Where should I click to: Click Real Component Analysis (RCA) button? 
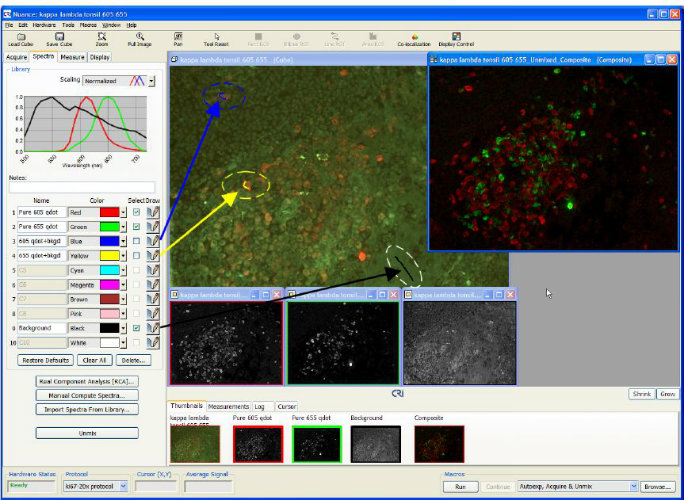tap(87, 381)
